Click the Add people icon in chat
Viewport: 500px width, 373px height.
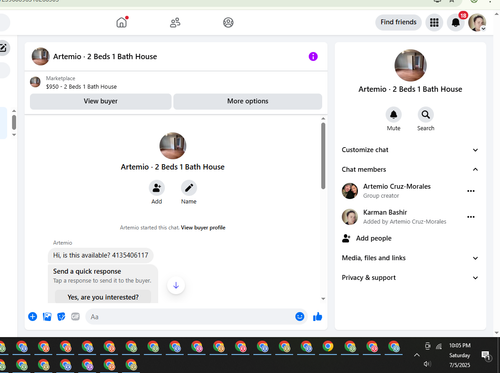tap(157, 188)
